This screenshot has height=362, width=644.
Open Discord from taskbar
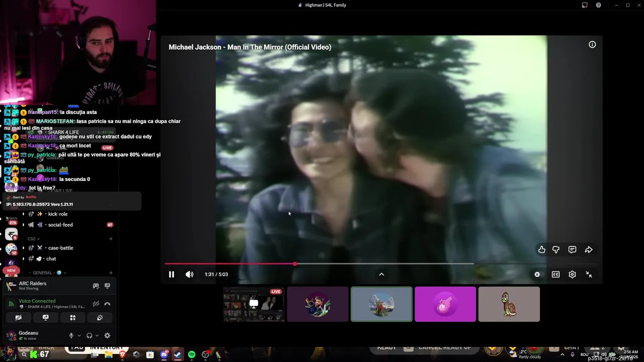coord(164,355)
